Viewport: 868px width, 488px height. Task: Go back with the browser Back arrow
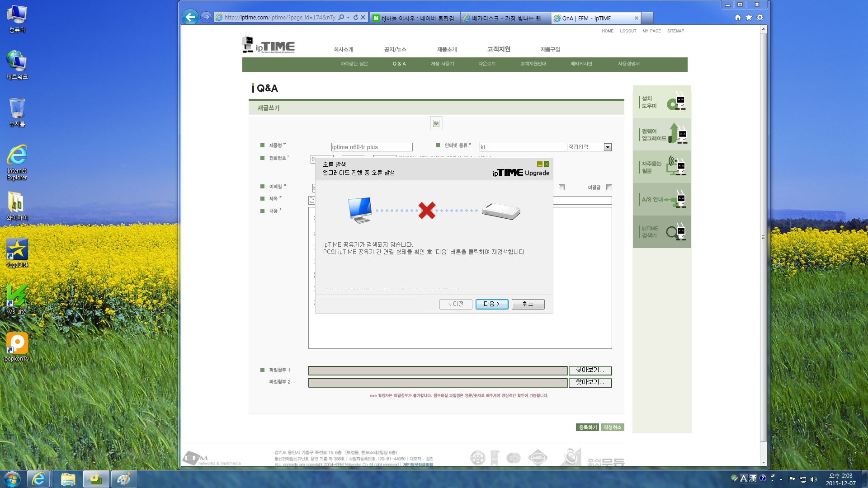(x=190, y=17)
